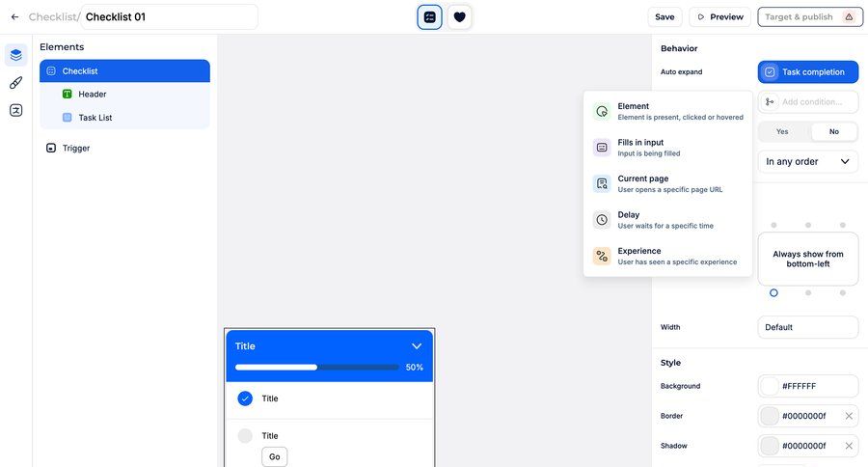Click the Delay clock icon

602,220
